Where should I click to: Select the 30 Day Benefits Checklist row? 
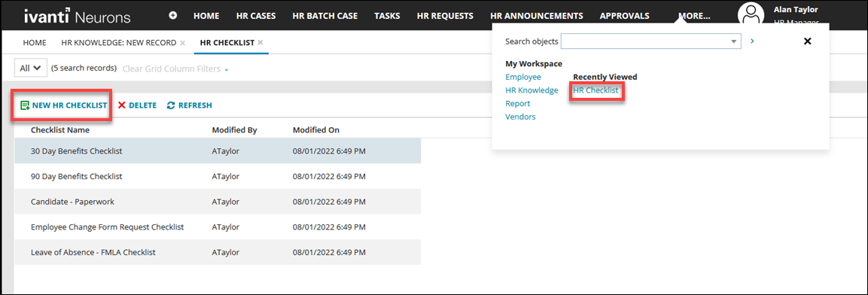pos(218,151)
